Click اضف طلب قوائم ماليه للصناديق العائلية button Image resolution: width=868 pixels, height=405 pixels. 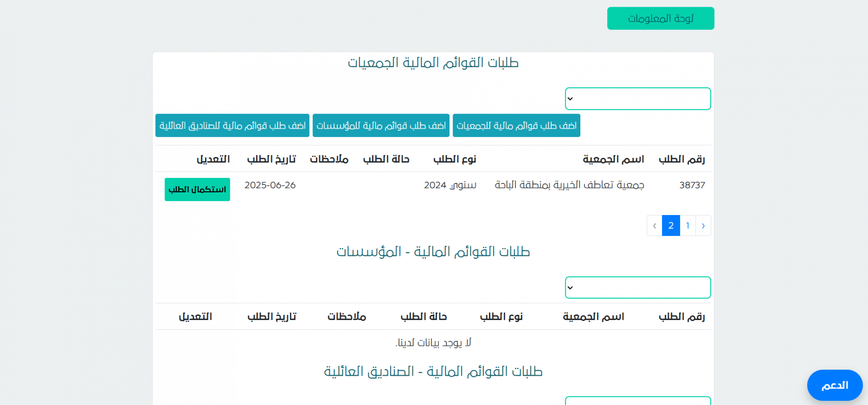click(x=232, y=126)
